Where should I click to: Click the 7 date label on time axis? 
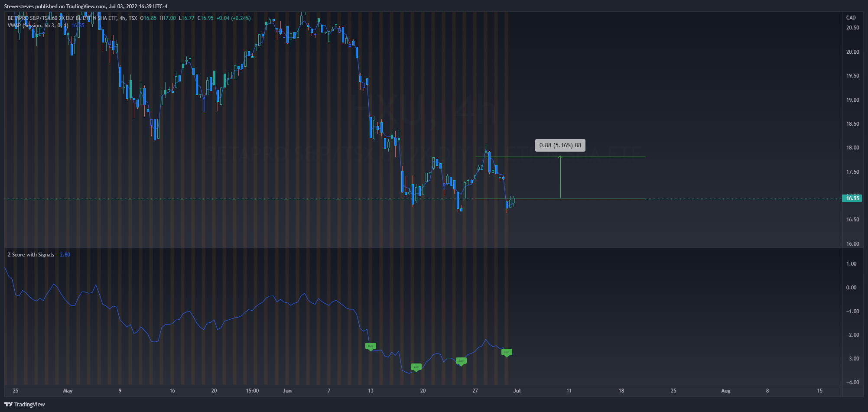tap(329, 391)
